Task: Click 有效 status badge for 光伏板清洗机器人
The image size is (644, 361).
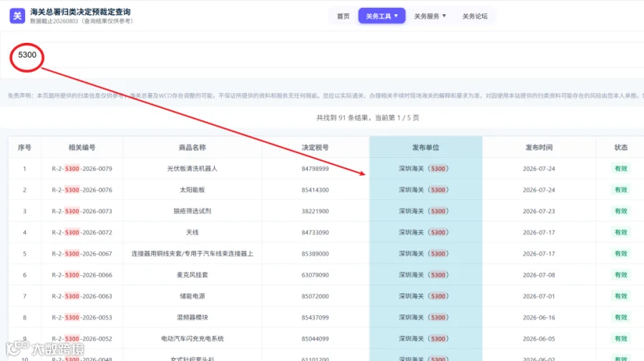Action: (620, 169)
